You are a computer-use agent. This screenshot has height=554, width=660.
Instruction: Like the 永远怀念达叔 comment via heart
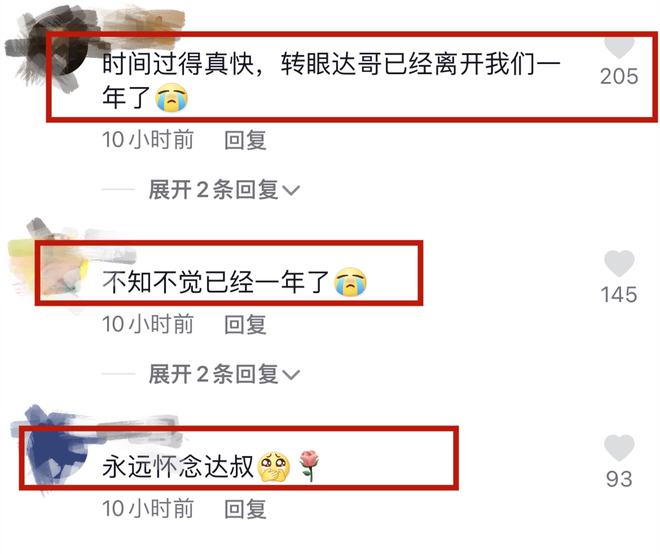619,448
